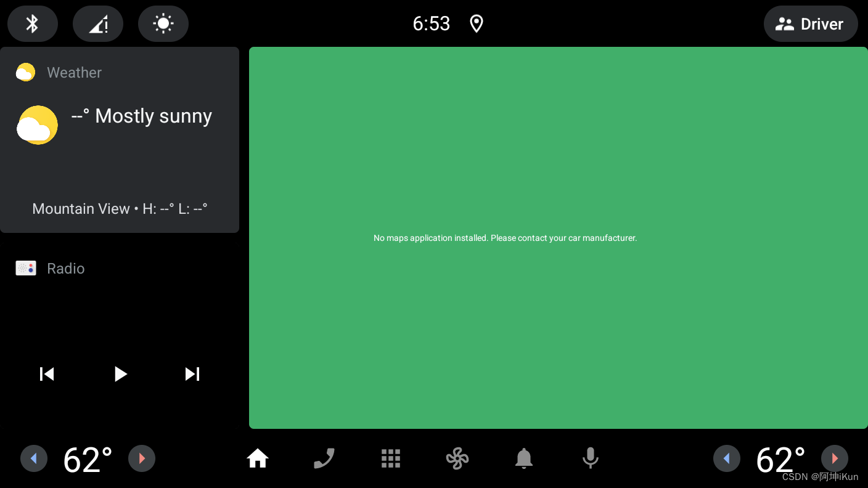
Task: Tap the passenger side 62° reading
Action: point(780,460)
